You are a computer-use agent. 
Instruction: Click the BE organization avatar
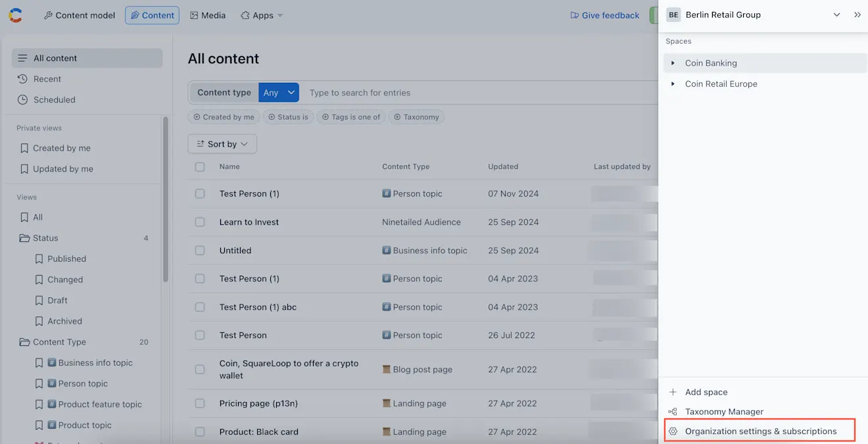coord(673,14)
